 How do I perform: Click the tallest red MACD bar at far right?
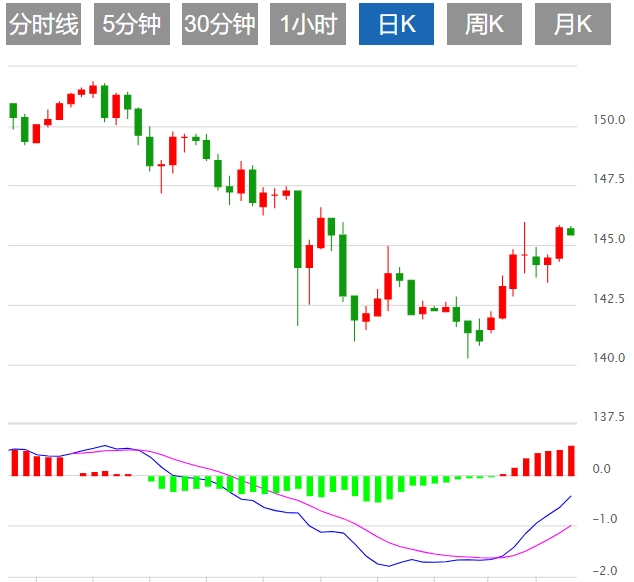(x=571, y=460)
